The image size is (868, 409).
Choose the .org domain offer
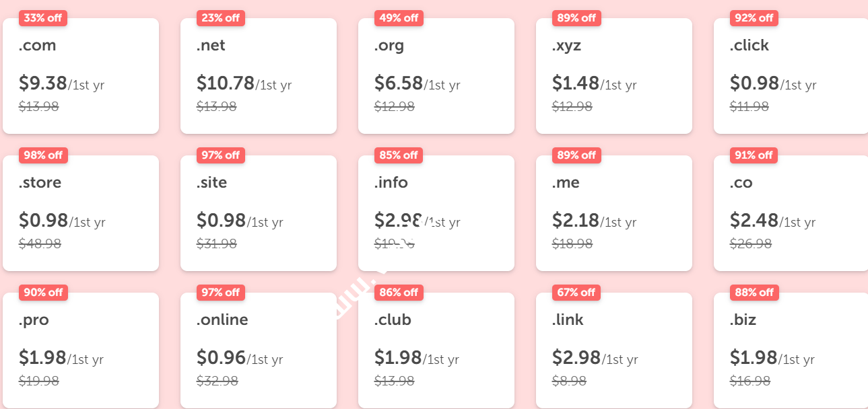click(436, 76)
